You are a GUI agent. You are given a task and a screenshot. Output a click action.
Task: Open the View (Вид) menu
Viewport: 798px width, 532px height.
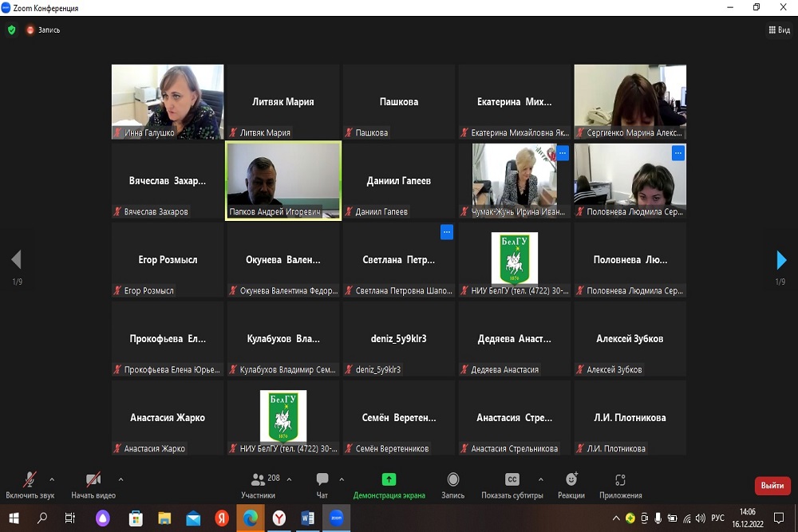click(778, 30)
